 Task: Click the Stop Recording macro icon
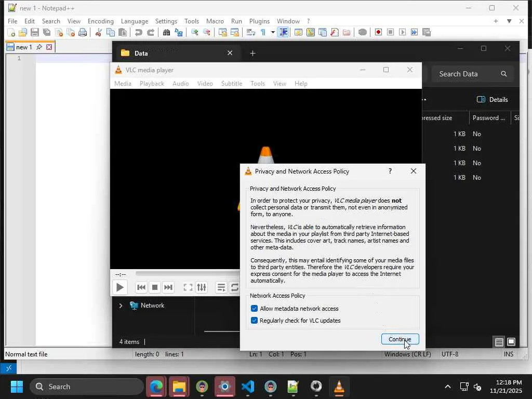pos(390,32)
